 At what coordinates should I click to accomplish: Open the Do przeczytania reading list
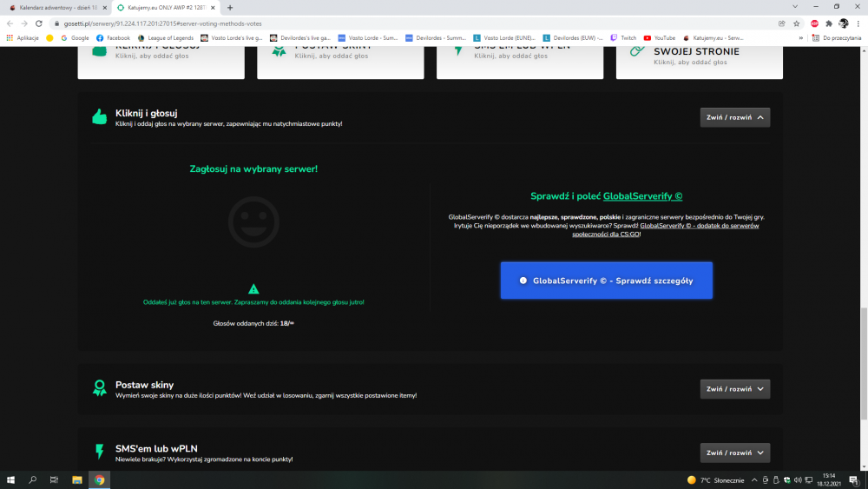pos(837,37)
